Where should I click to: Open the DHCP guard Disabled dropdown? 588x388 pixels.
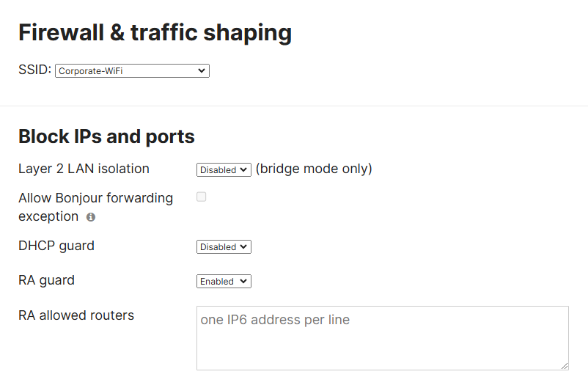tap(224, 246)
